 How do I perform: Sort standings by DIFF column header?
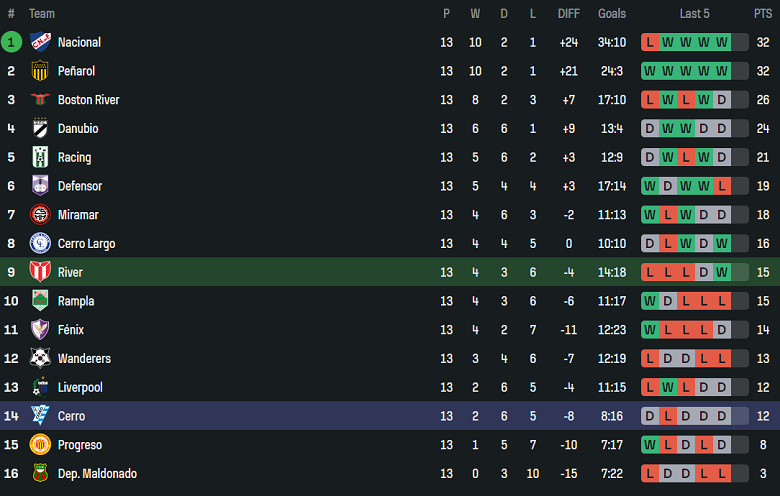click(568, 14)
